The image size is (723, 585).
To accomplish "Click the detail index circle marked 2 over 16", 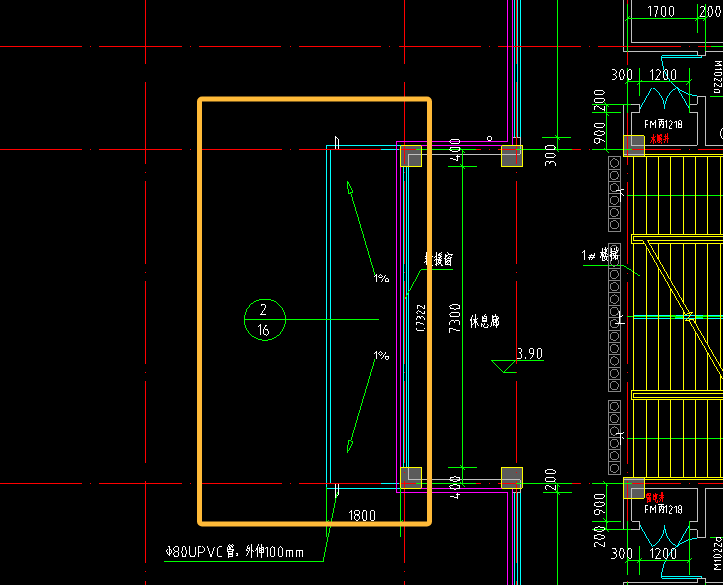I will tap(265, 320).
